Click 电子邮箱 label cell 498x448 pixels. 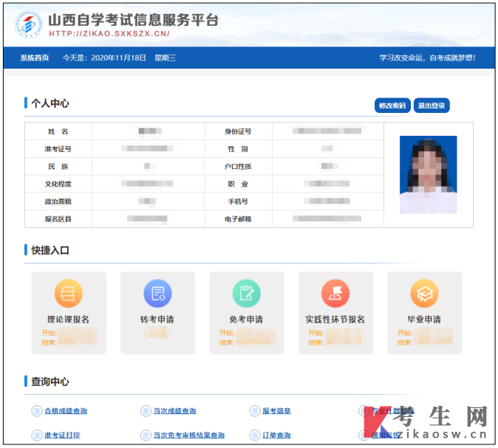click(x=238, y=219)
